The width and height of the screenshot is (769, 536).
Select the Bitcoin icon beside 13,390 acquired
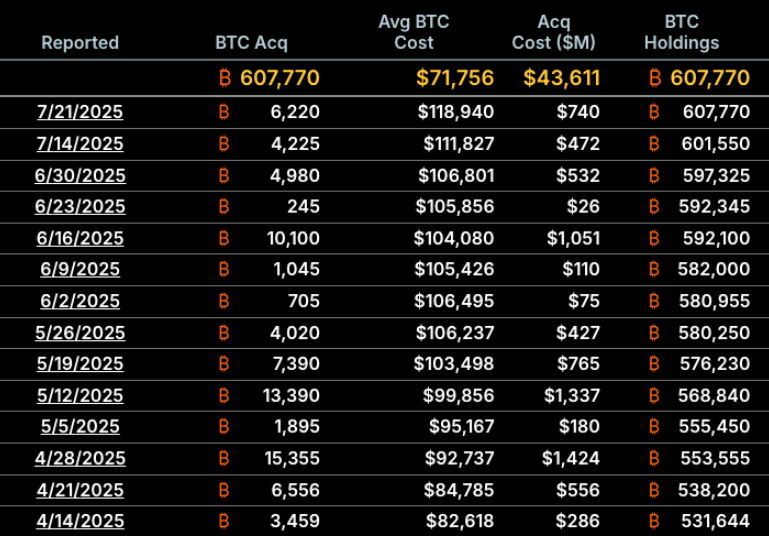[224, 395]
